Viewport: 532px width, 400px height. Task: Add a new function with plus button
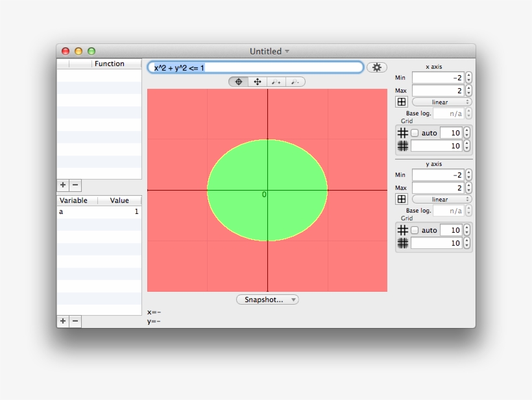coord(63,185)
